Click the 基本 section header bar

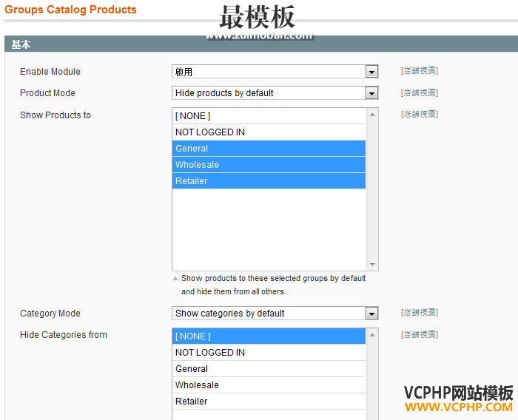259,44
